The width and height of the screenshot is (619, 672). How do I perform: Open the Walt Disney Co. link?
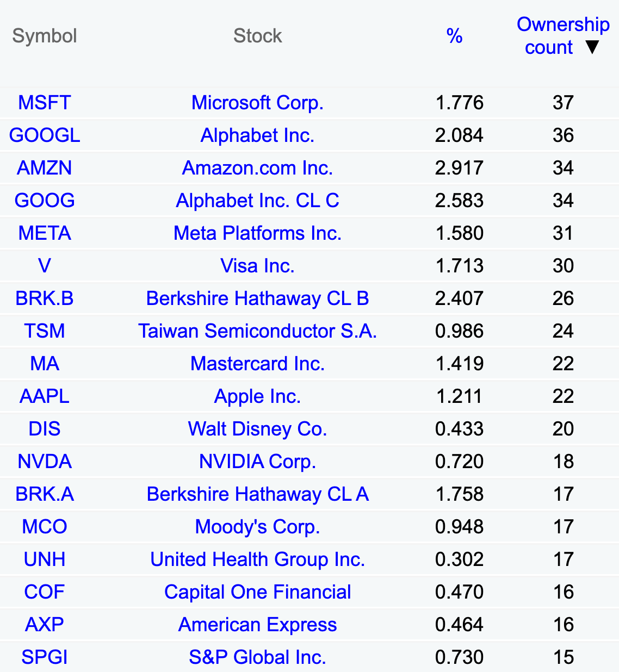pos(258,428)
